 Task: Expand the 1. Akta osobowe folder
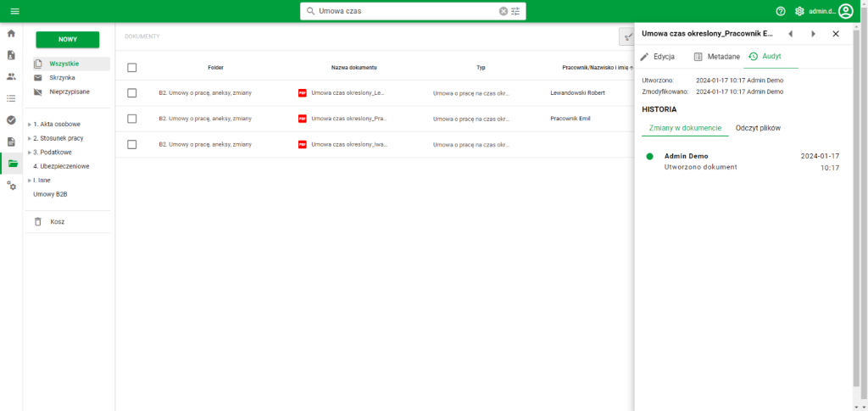(30, 125)
